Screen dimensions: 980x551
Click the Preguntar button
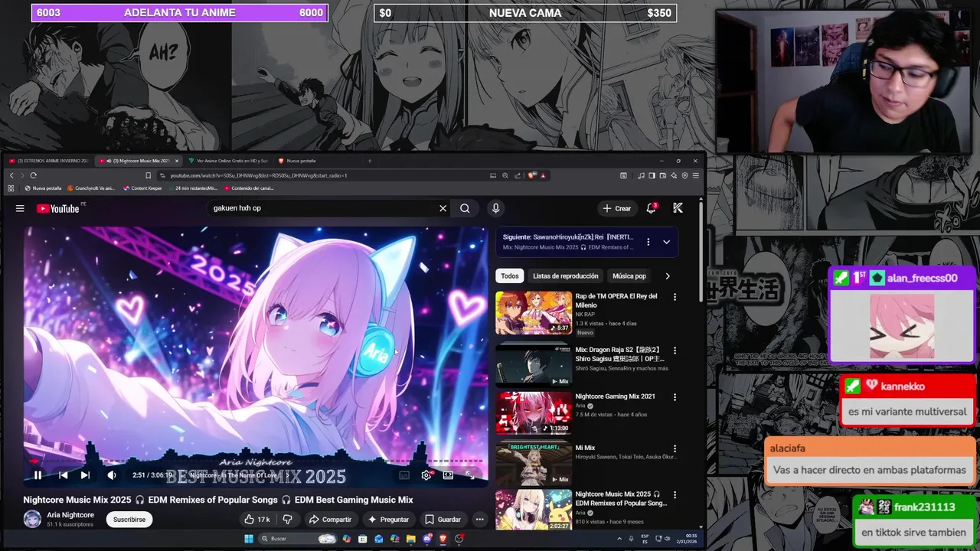pos(388,520)
